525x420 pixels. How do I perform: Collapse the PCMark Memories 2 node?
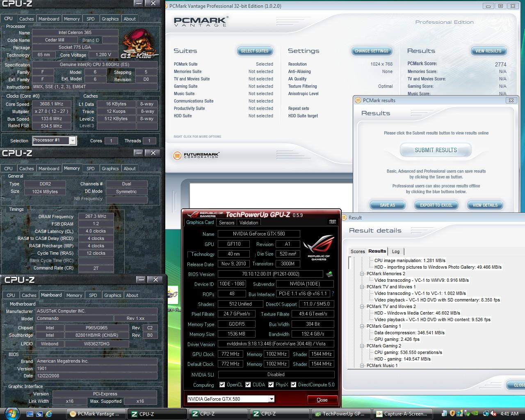click(362, 274)
